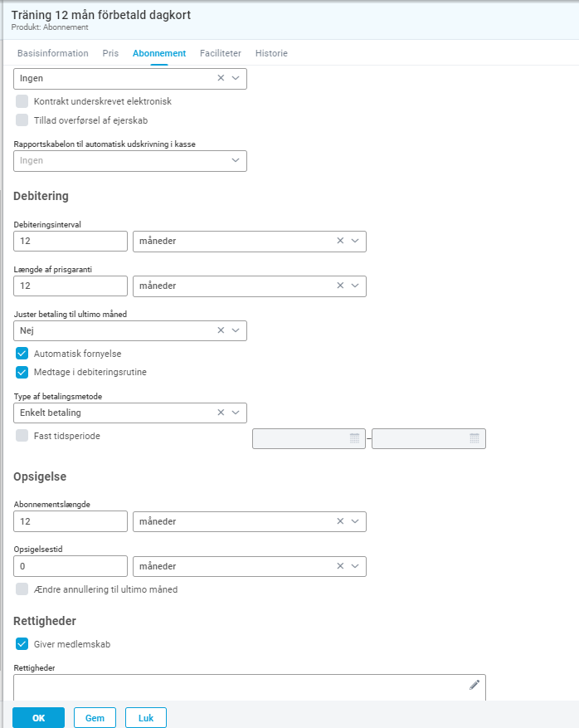The width and height of the screenshot is (579, 728).
Task: Open the Basisinformation tab
Action: click(x=53, y=53)
